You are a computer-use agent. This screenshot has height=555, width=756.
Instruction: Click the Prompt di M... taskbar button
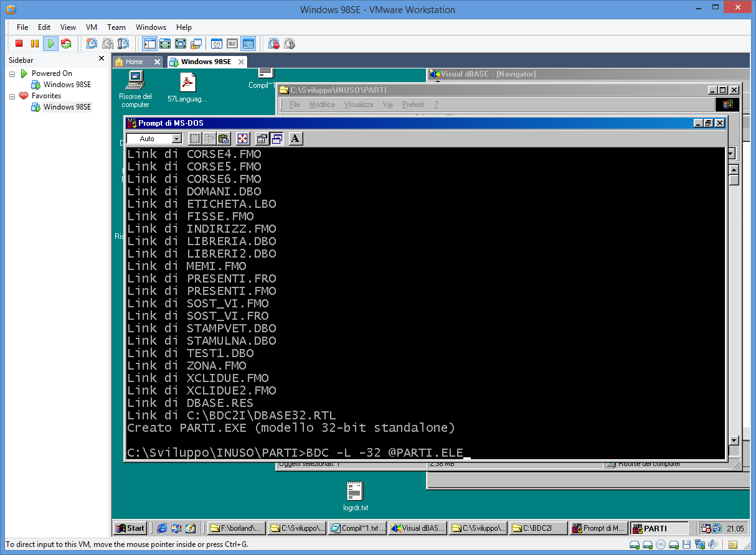tap(598, 528)
